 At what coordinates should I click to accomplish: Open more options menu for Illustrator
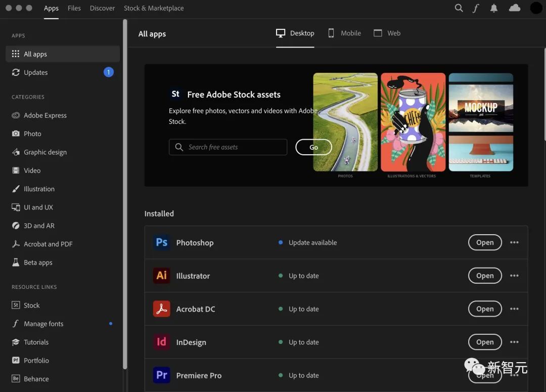[514, 276]
